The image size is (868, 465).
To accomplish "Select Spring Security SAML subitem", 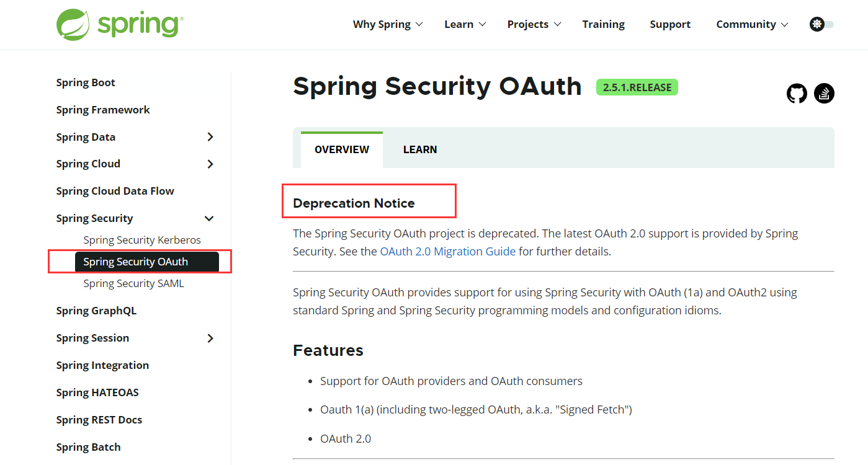I will point(133,283).
